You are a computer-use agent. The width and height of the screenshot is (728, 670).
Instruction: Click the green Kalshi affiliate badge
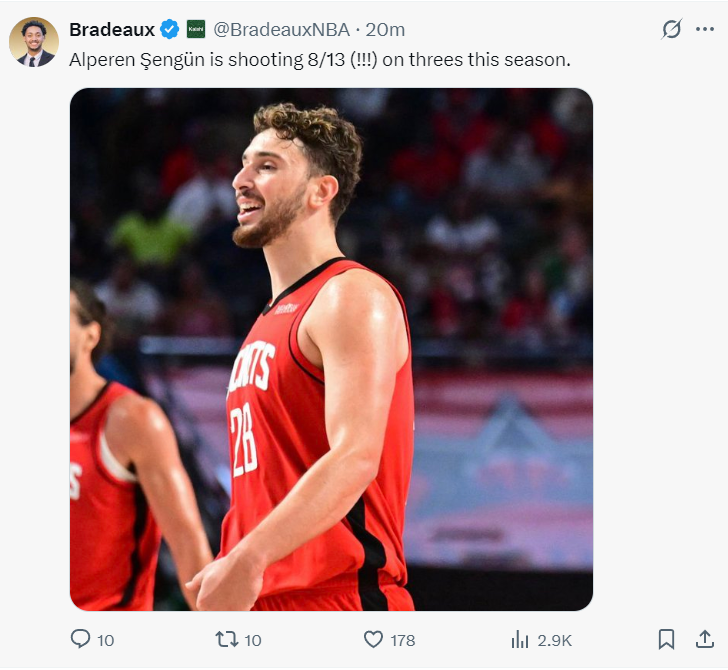pyautogui.click(x=196, y=29)
